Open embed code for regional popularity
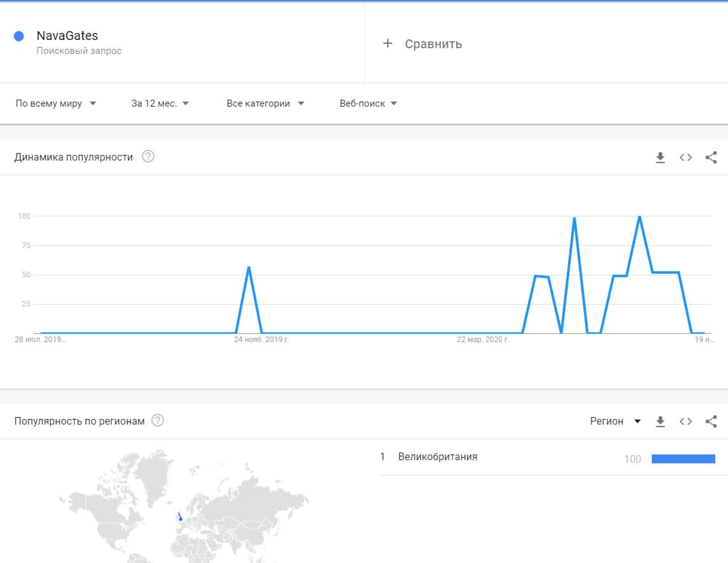The image size is (728, 563). [685, 421]
